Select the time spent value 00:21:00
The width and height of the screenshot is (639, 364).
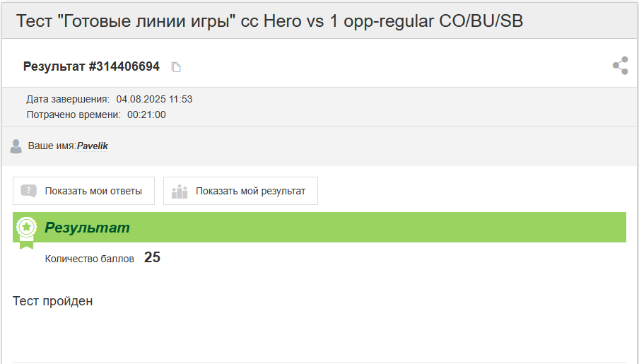(x=146, y=115)
